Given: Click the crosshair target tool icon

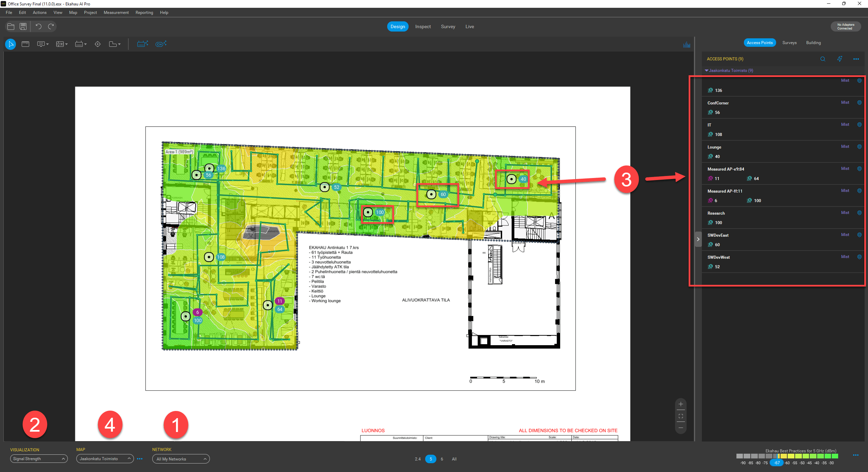Looking at the screenshot, I should pos(98,44).
